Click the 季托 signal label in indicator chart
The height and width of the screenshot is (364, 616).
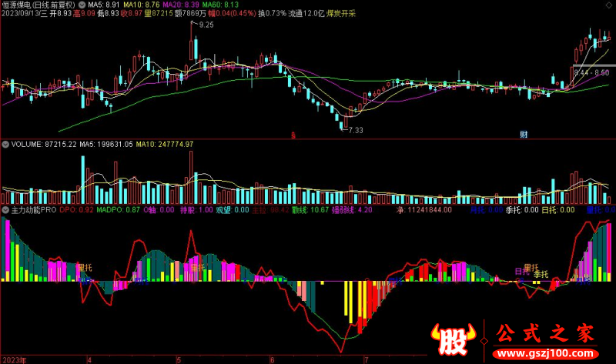pos(541,274)
